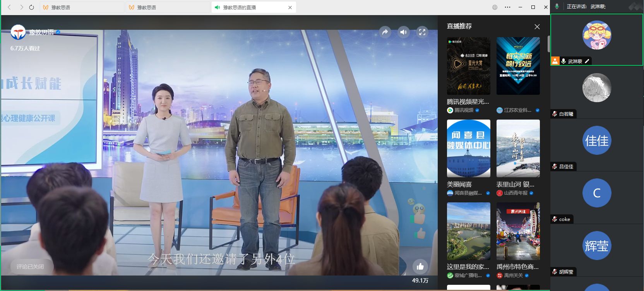Go back with the browser back arrow
This screenshot has height=291, width=644.
pyautogui.click(x=10, y=7)
